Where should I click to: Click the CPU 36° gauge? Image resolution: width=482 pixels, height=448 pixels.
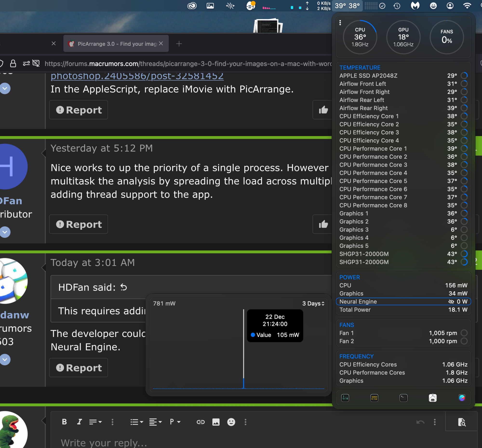pos(360,37)
